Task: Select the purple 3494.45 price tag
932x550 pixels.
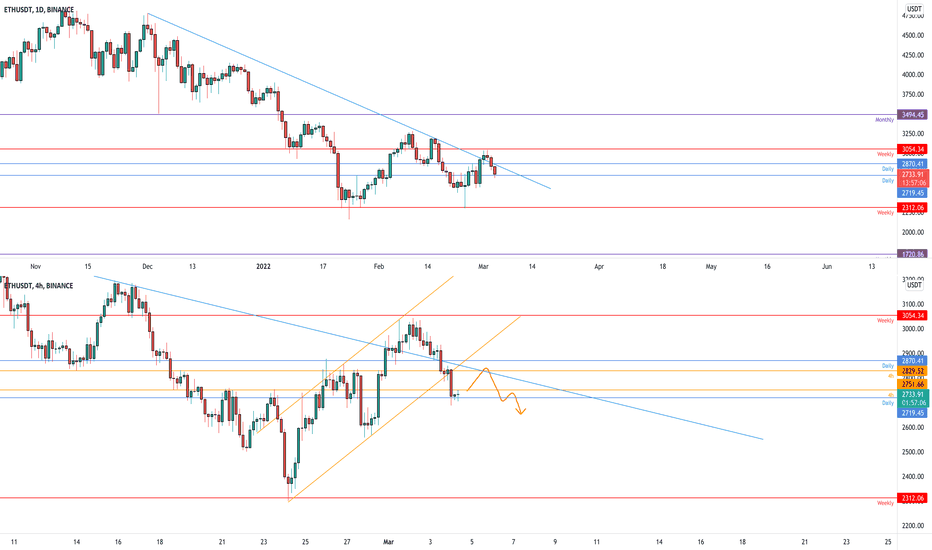Action: [912, 115]
